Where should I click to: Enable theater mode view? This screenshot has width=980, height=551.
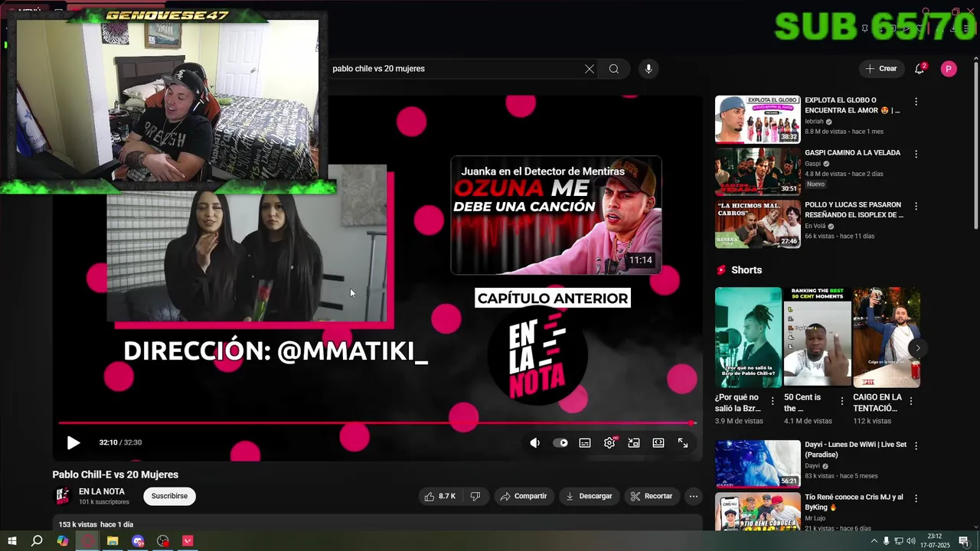tap(658, 443)
